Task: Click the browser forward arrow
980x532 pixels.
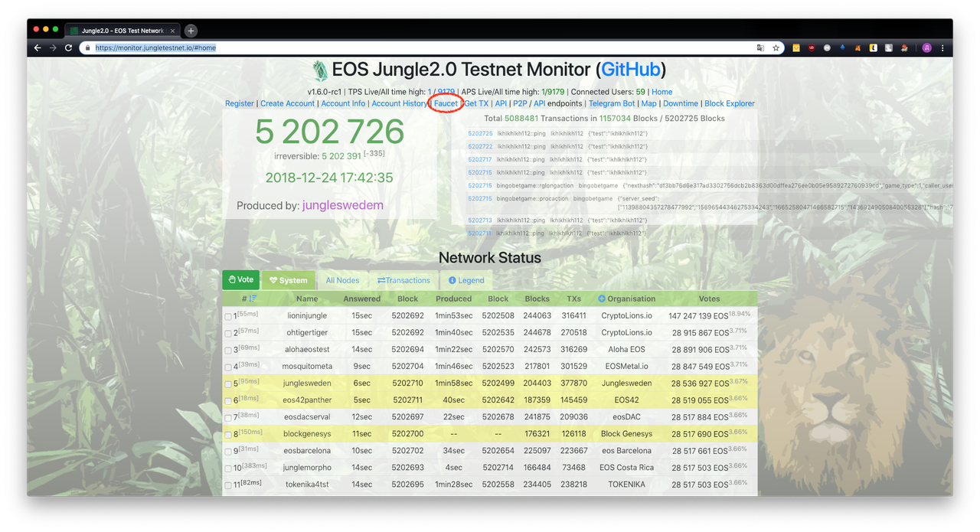Action: tap(52, 47)
